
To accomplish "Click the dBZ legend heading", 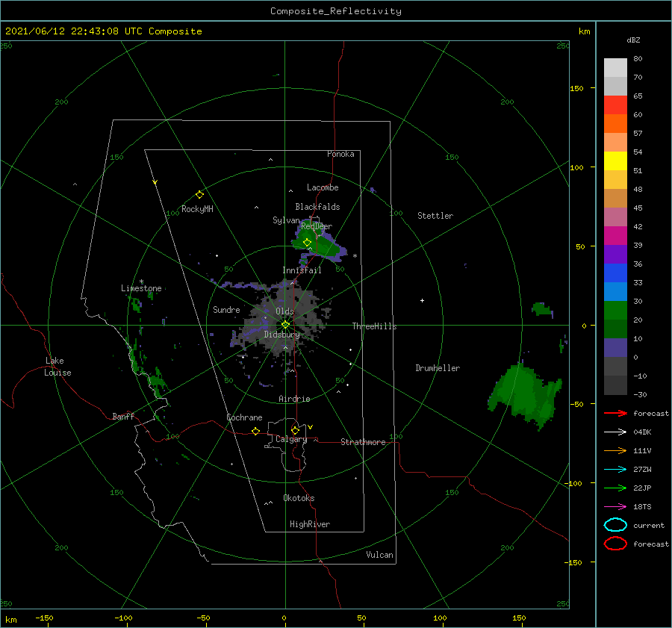I will [x=633, y=40].
